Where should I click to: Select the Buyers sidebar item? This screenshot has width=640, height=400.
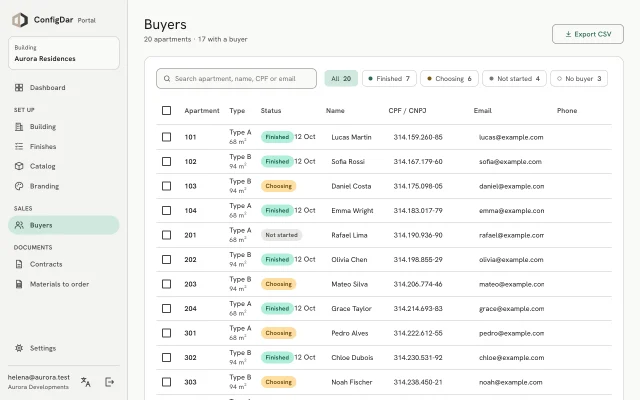point(64,225)
